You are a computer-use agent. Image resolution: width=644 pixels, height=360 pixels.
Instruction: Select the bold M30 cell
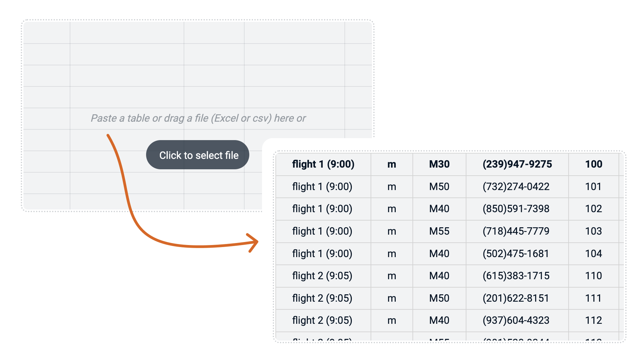[x=439, y=164]
